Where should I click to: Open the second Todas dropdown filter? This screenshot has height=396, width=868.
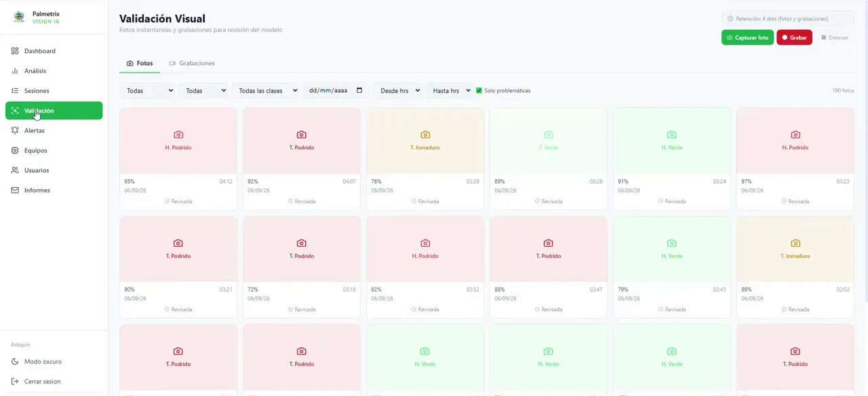[203, 90]
